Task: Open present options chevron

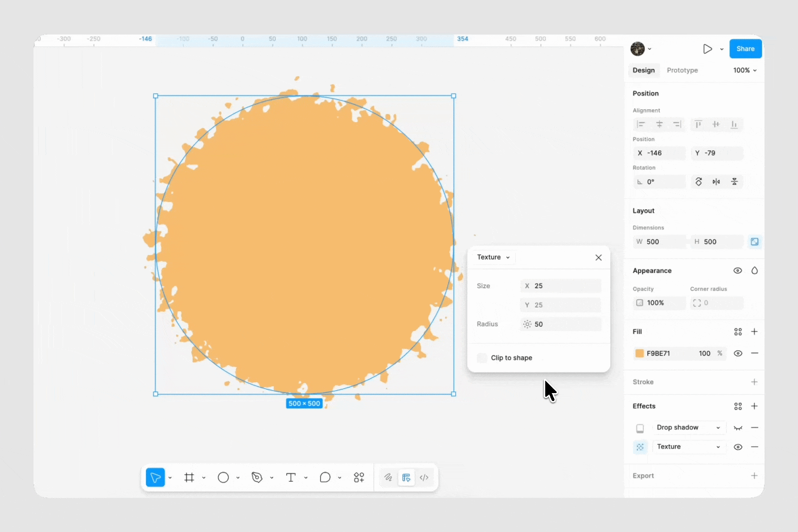Action: click(722, 49)
